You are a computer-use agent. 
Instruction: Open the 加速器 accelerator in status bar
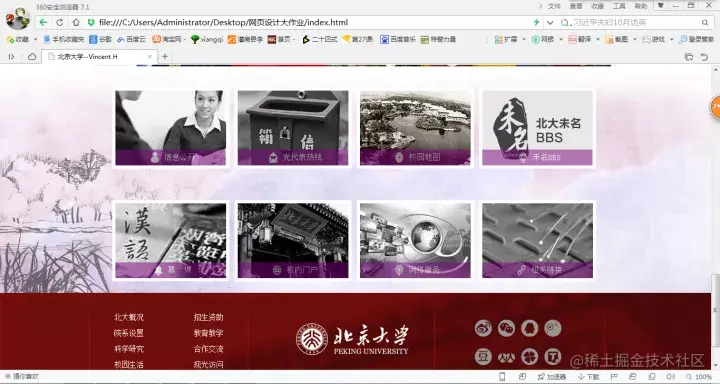pos(551,377)
